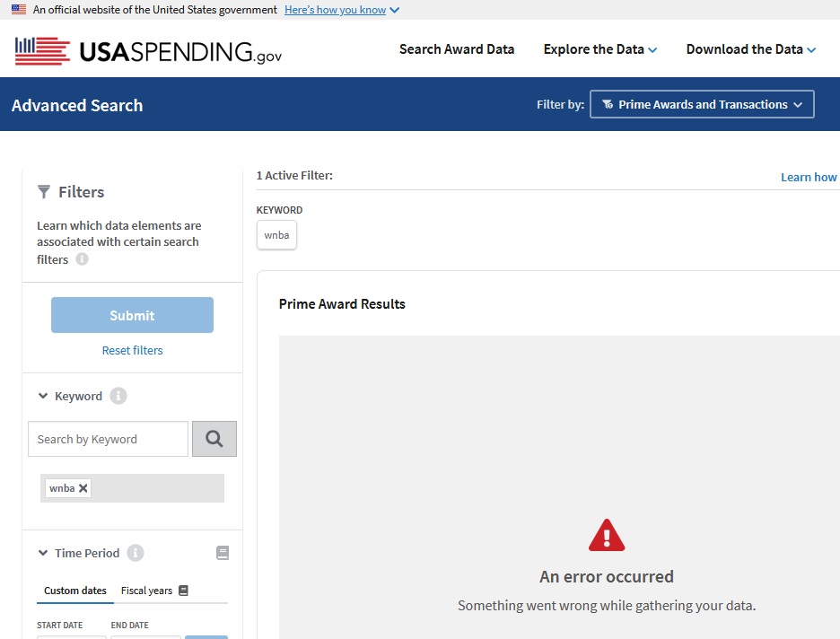Image resolution: width=840 pixels, height=639 pixels.
Task: Open the Explore the Data menu
Action: pos(600,49)
